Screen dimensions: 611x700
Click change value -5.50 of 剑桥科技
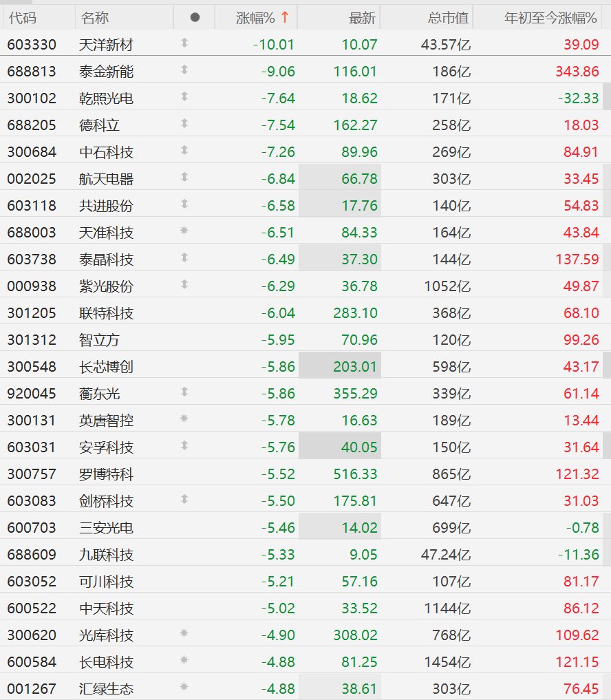point(278,501)
